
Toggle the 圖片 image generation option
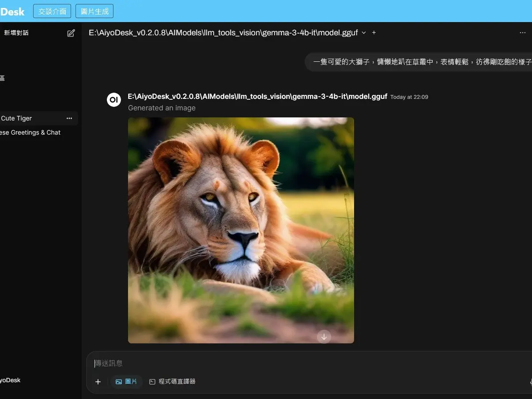(x=126, y=382)
